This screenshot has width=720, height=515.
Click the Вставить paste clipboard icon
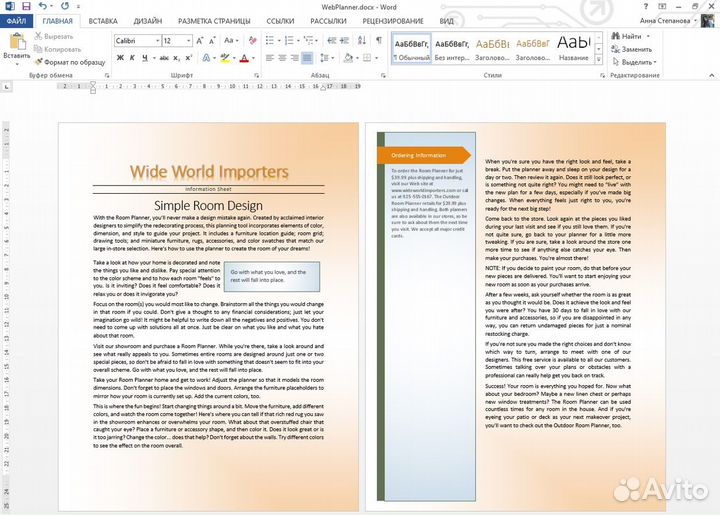[17, 41]
